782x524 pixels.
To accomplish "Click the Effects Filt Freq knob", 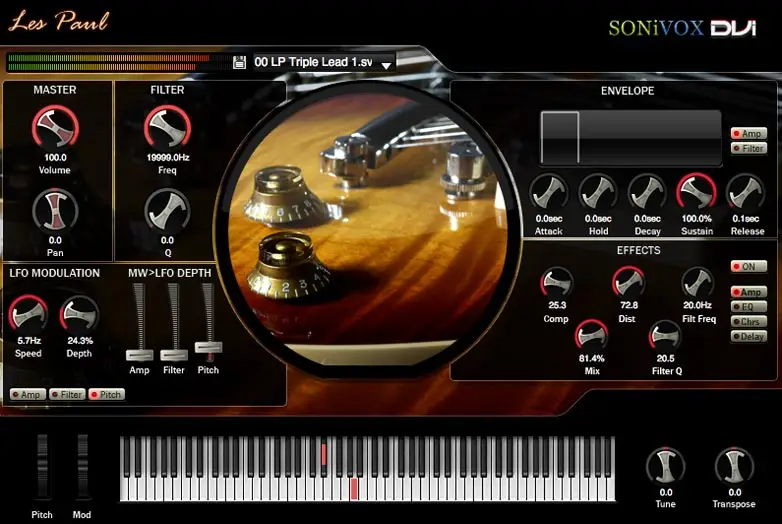I will [698, 283].
